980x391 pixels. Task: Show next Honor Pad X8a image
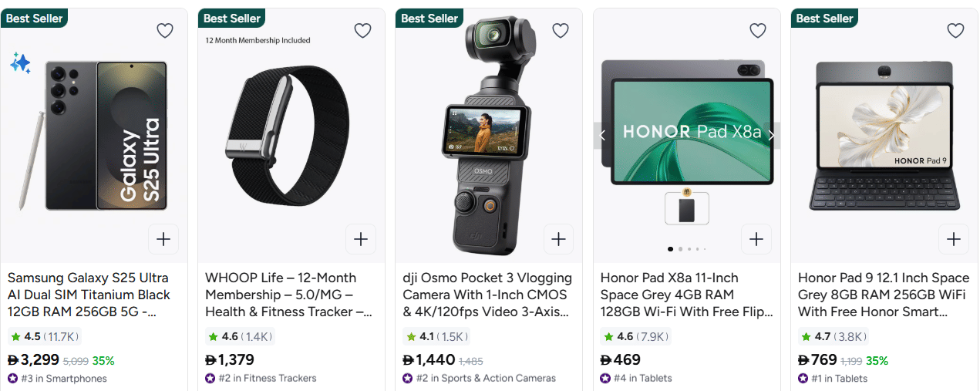click(x=771, y=135)
